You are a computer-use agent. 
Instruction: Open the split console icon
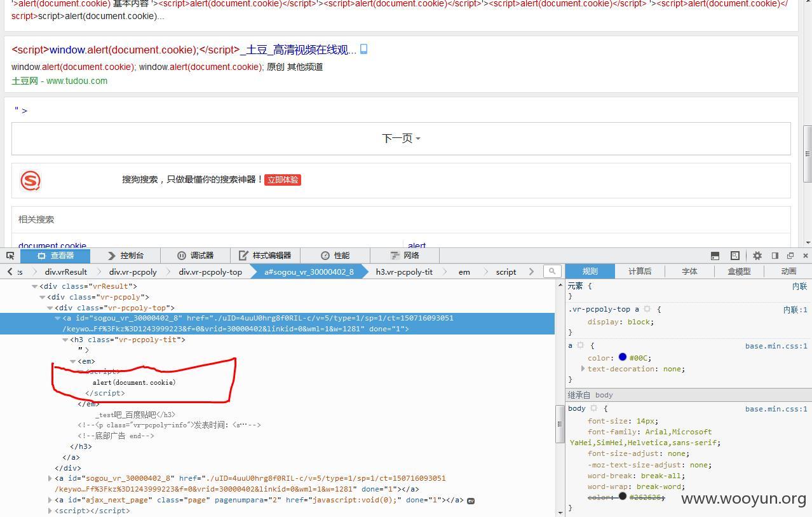715,256
